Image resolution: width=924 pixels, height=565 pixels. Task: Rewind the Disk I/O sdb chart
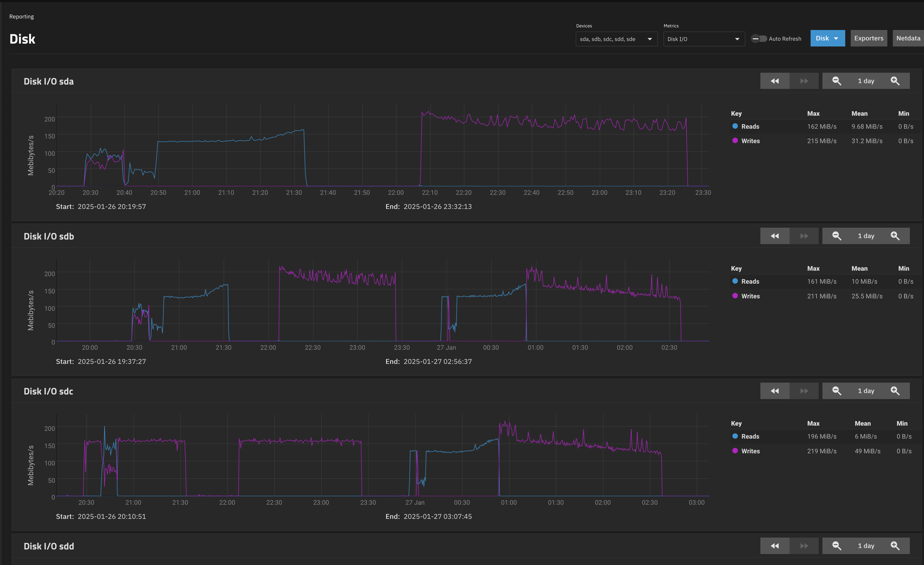(774, 236)
